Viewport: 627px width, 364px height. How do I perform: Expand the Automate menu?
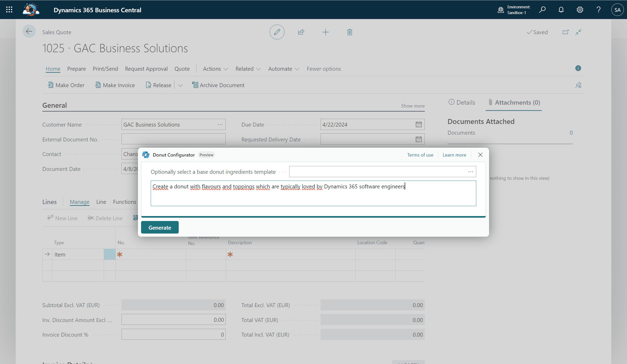pos(283,69)
